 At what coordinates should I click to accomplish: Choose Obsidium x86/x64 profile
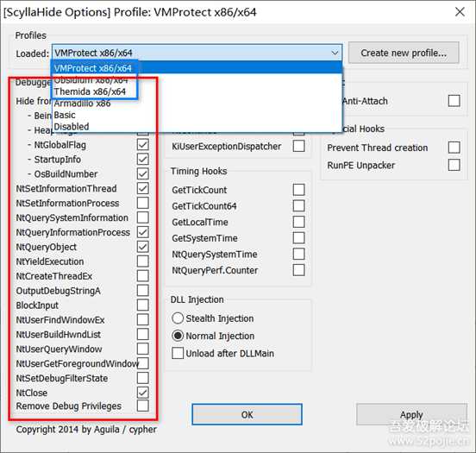[x=197, y=80]
